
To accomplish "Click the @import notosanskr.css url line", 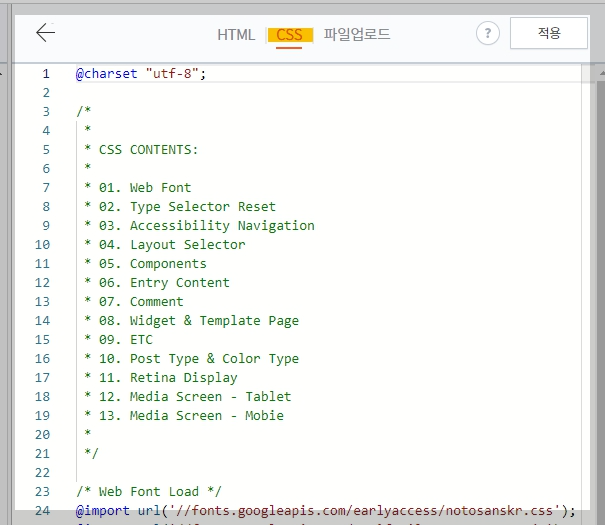I will pos(326,511).
